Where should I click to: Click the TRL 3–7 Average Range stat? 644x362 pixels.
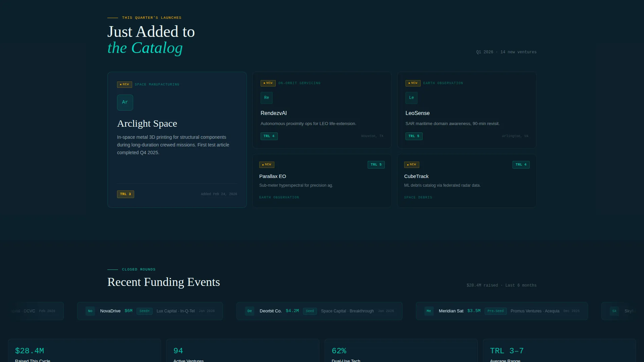pos(559,351)
